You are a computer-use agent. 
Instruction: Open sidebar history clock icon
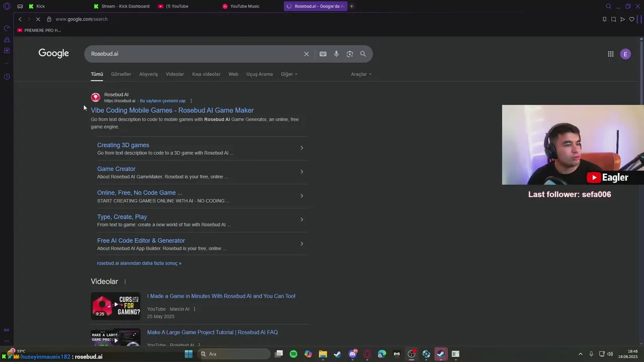[x=7, y=76]
